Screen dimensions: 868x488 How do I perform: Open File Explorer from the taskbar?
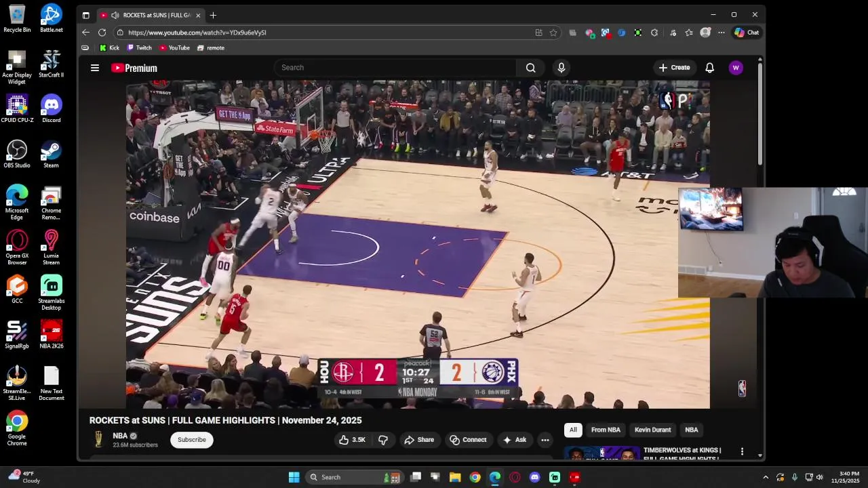click(455, 477)
